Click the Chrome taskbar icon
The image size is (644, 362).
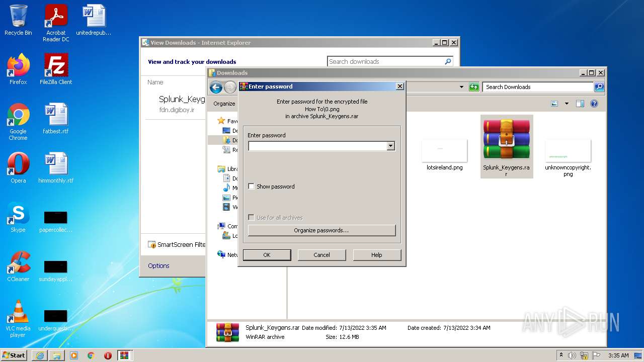[x=91, y=355]
